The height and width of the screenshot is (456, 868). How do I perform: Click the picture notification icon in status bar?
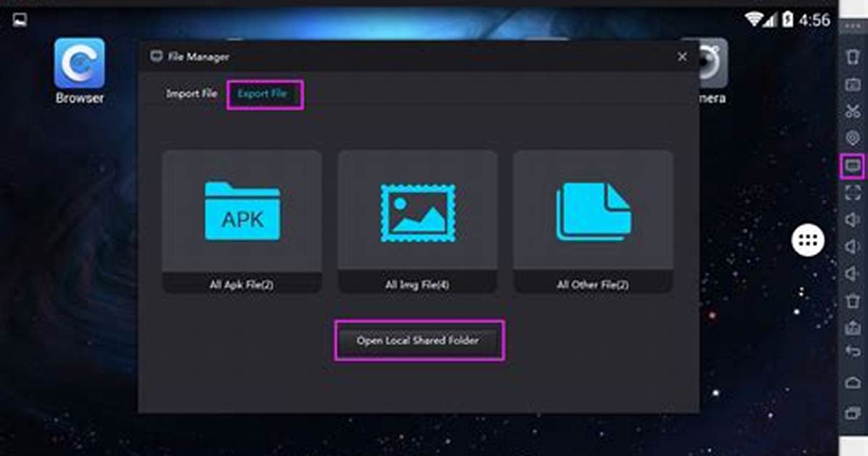click(x=20, y=20)
